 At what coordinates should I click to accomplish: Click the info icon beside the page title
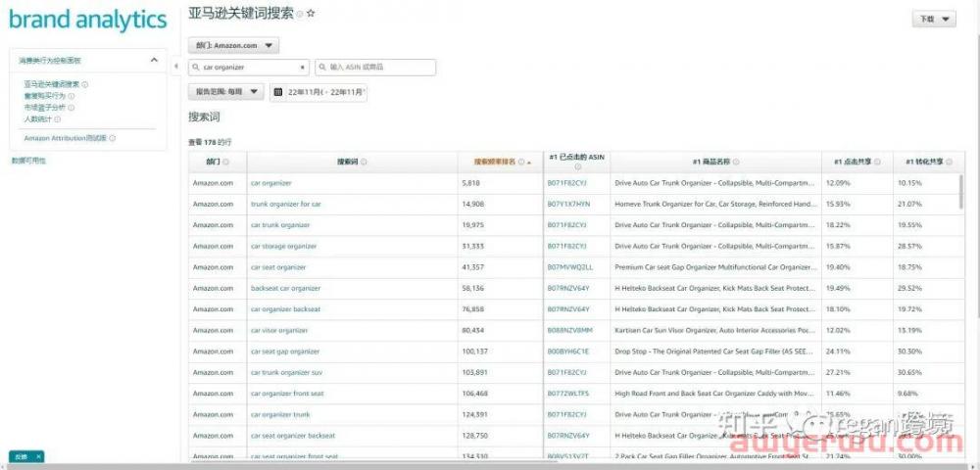tap(299, 14)
